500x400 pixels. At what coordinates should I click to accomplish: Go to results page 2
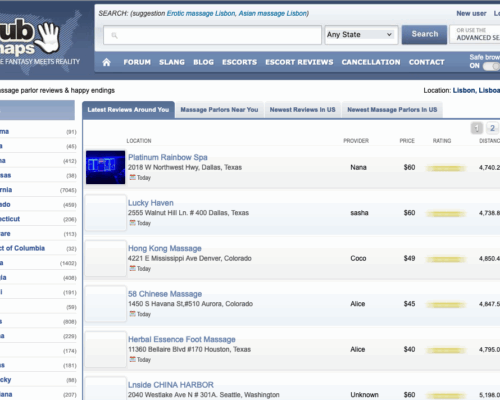[x=492, y=128]
